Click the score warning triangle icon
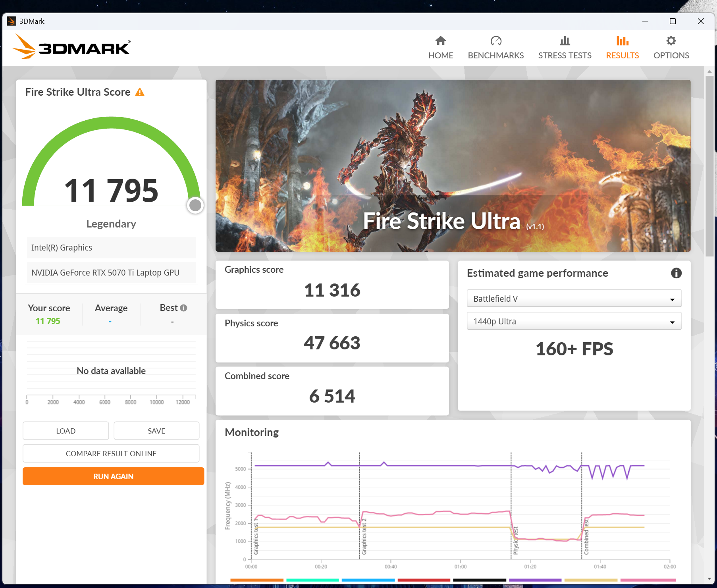Screen dimensions: 717x588 pyautogui.click(x=140, y=92)
